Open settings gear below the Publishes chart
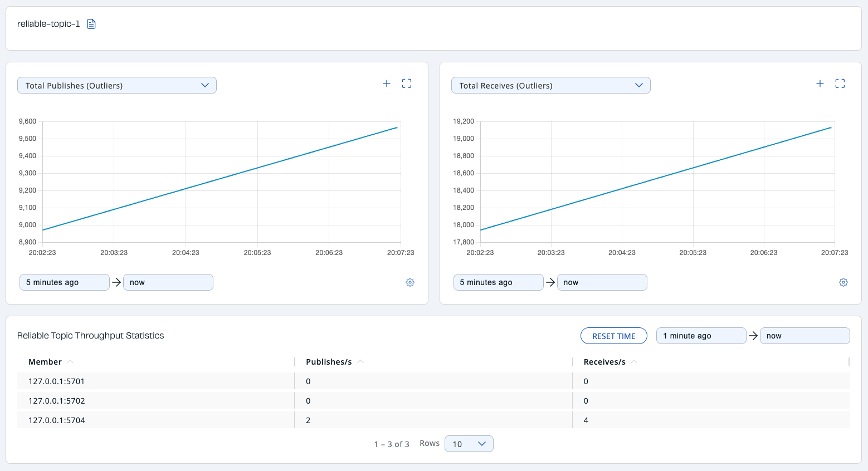868x471 pixels. (x=410, y=282)
